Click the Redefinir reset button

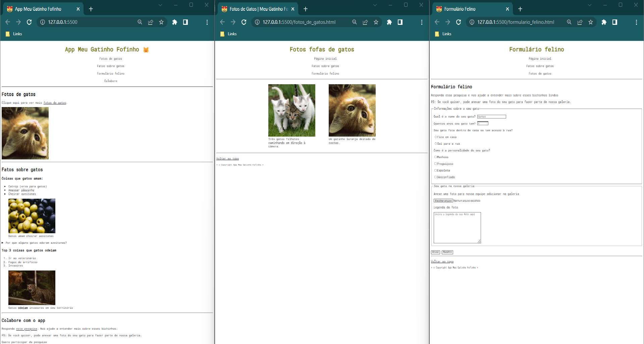point(447,252)
